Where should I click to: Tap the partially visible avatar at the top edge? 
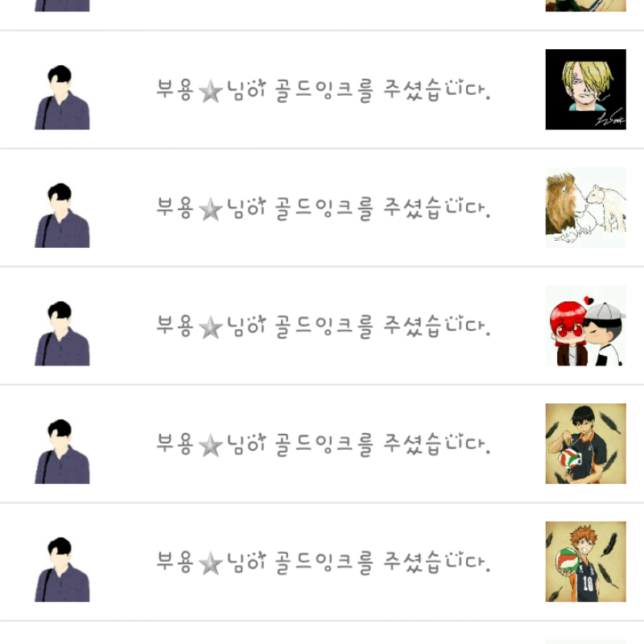[62, 6]
